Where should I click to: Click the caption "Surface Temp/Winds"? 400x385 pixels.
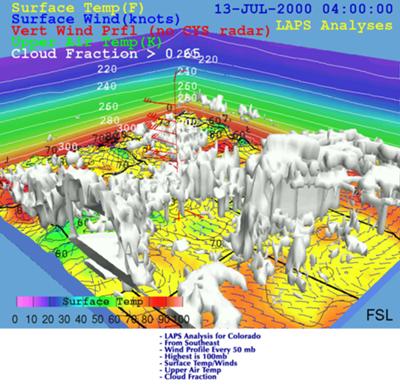coord(201,363)
